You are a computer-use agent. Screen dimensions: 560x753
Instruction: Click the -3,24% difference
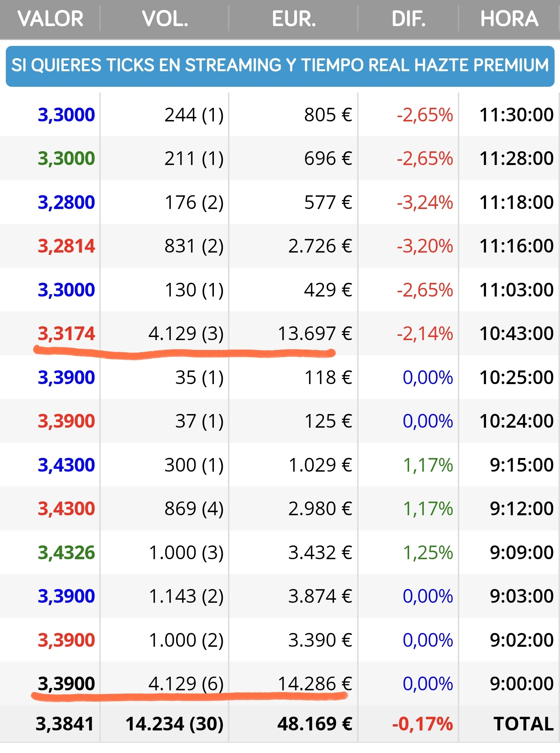(x=425, y=202)
